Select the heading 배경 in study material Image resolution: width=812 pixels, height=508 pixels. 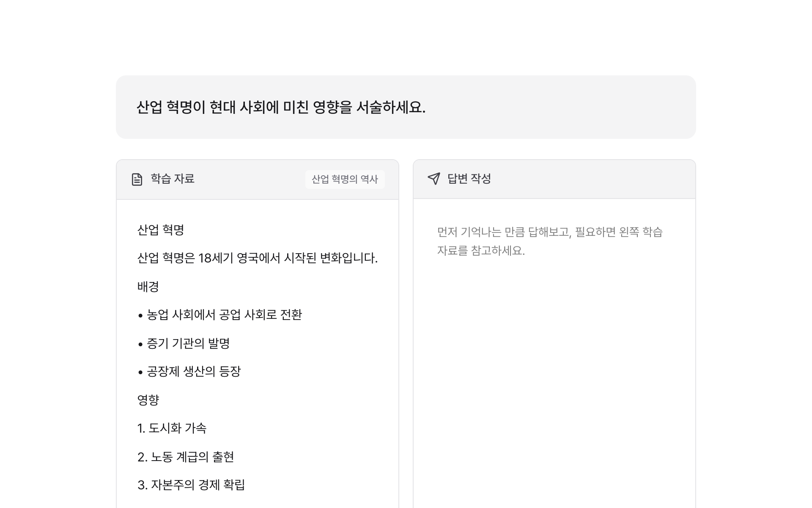coord(147,286)
